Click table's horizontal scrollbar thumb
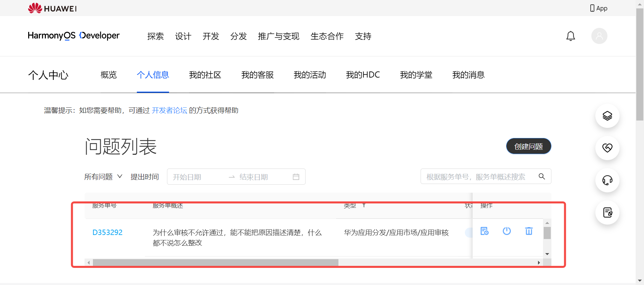 tap(216, 263)
